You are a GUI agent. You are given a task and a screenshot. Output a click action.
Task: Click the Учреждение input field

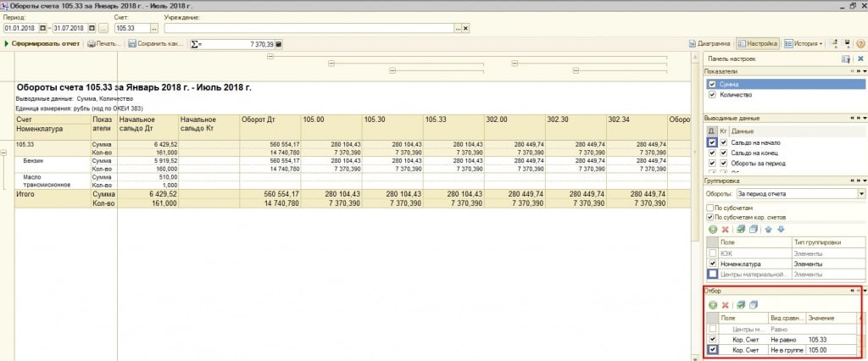click(309, 28)
